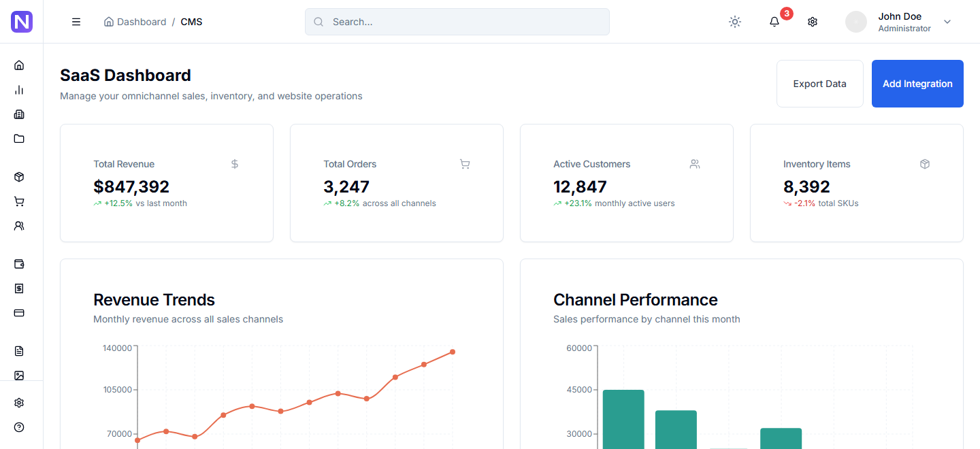The image size is (980, 449).
Task: Open the wallet sidebar icon
Action: point(19,264)
